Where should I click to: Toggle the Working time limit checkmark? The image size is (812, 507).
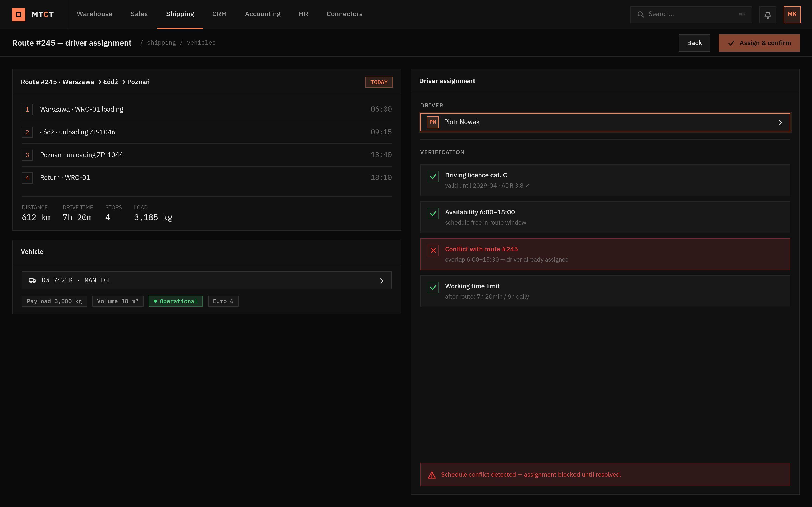point(433,287)
